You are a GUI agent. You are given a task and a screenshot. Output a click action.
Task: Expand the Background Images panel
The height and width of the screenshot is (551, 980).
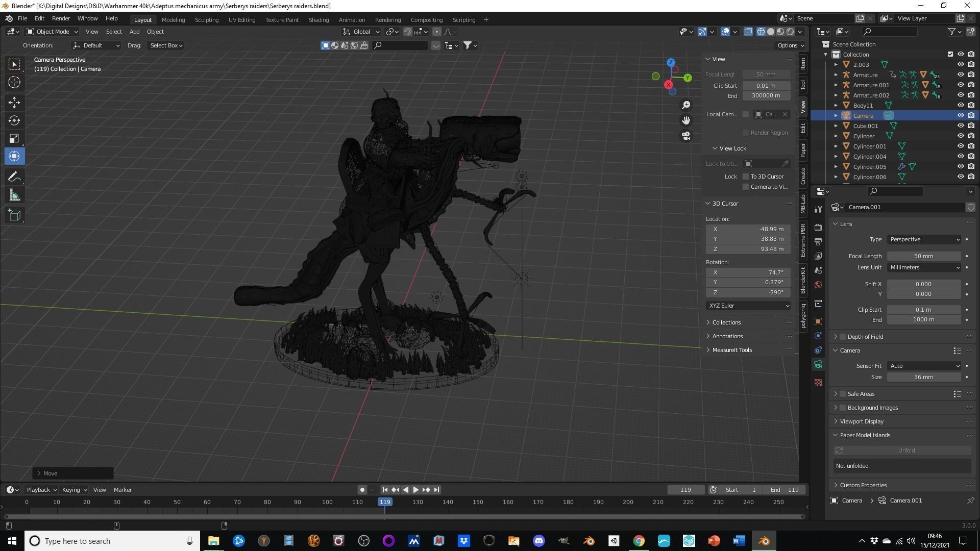(872, 408)
